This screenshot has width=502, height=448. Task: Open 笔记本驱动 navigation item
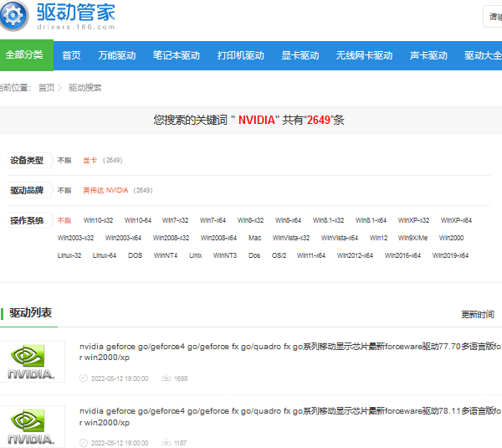point(177,55)
